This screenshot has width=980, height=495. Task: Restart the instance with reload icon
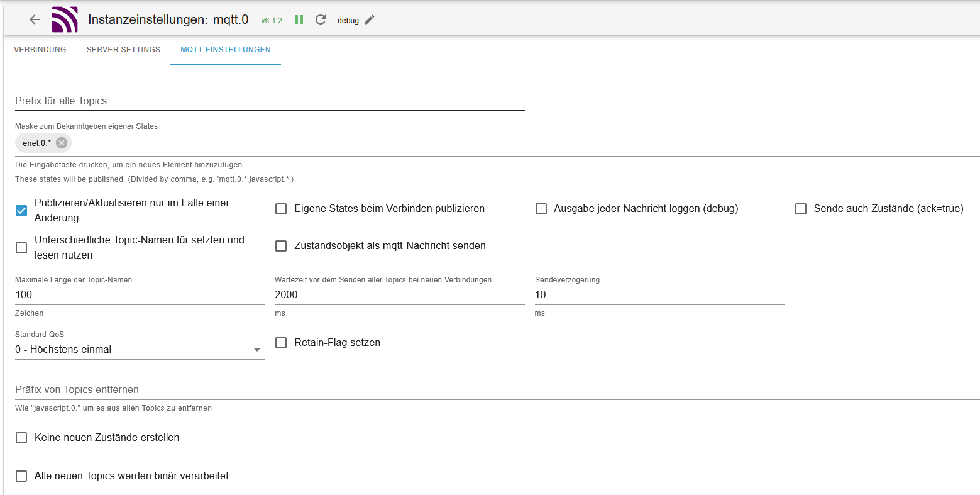321,19
